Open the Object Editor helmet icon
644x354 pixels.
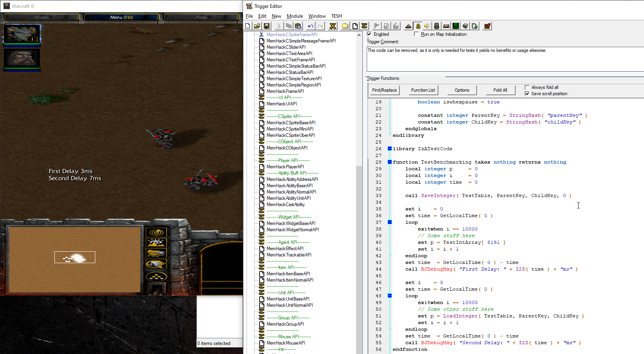[x=436, y=26]
